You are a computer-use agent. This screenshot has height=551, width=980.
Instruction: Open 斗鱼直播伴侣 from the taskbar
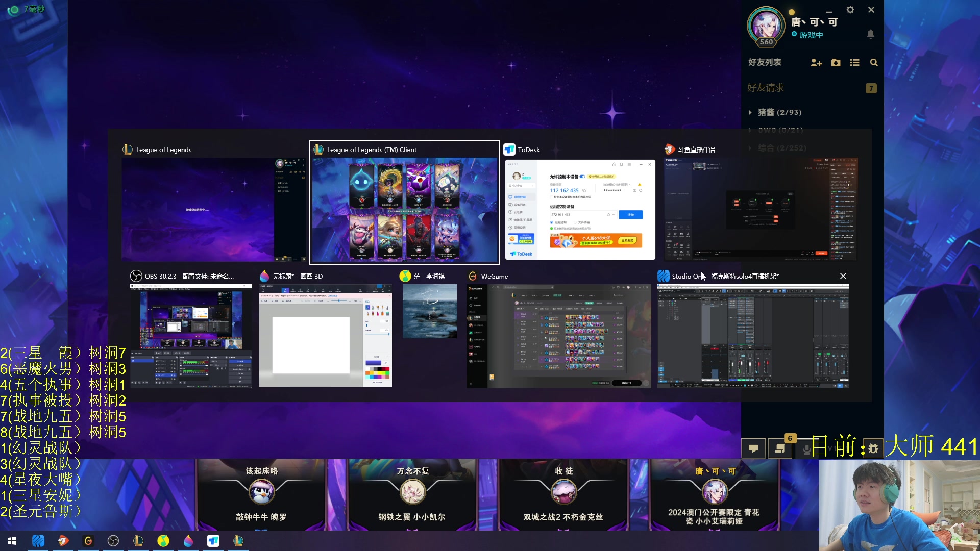point(63,541)
